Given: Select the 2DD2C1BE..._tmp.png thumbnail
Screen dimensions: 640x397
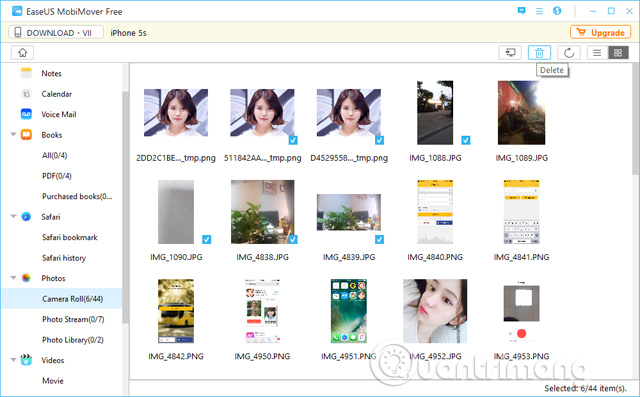Looking at the screenshot, I should pyautogui.click(x=176, y=113).
